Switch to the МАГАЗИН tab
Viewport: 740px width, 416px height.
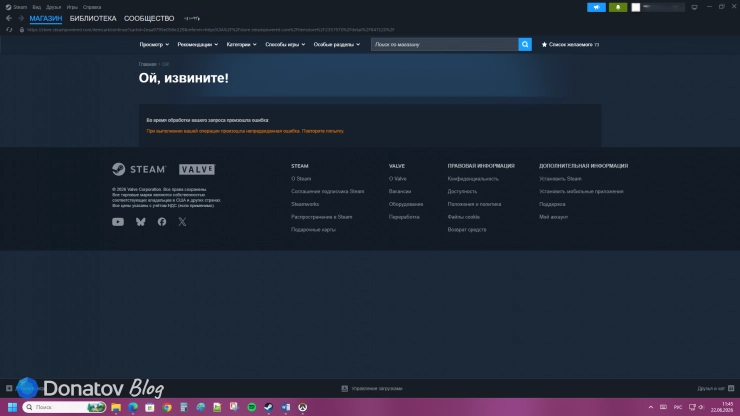pyautogui.click(x=46, y=18)
